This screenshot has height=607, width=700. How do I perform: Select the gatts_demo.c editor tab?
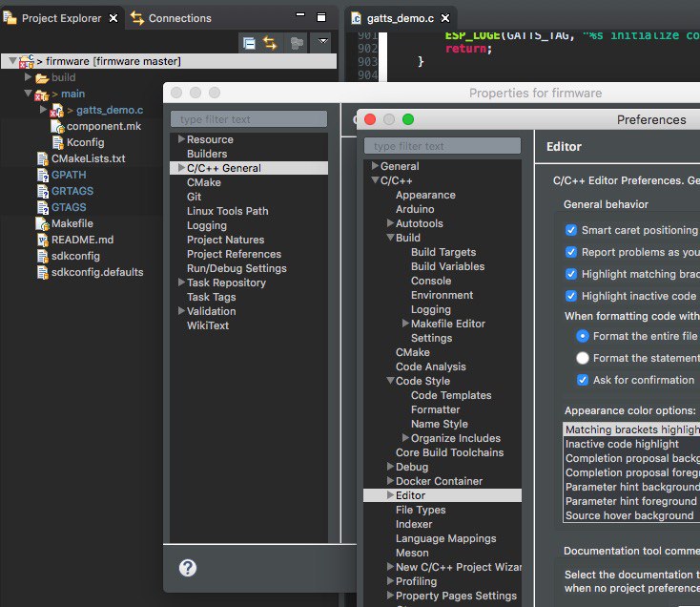[399, 18]
